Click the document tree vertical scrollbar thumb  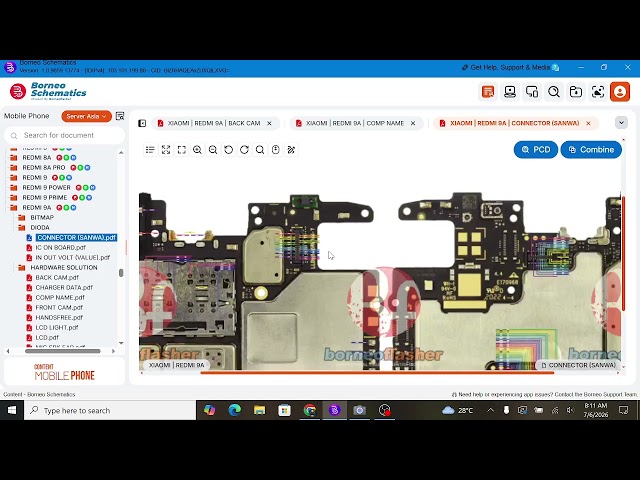point(121,273)
